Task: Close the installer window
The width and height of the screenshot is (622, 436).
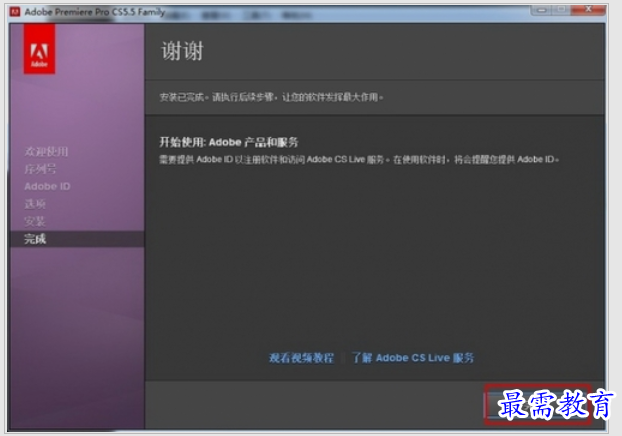Action: 588,10
